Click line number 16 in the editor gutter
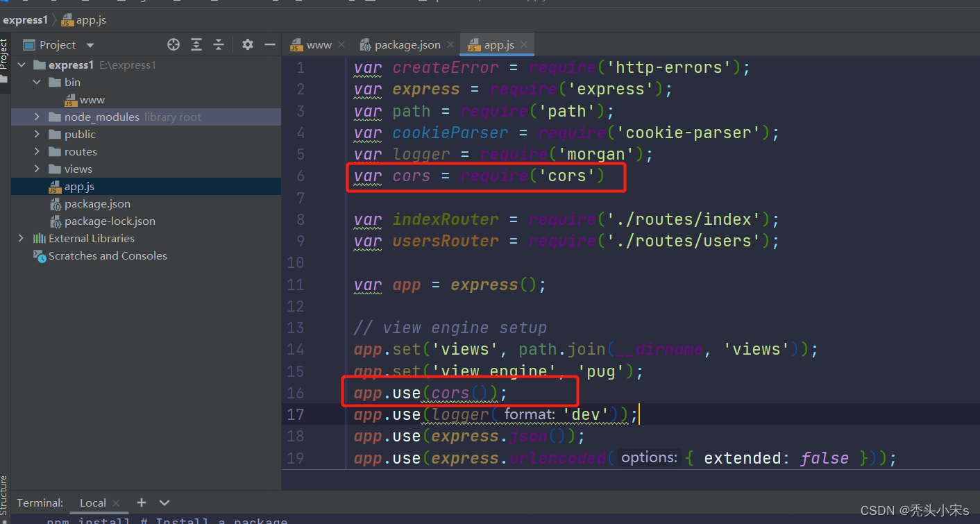Image resolution: width=980 pixels, height=524 pixels. coord(296,392)
